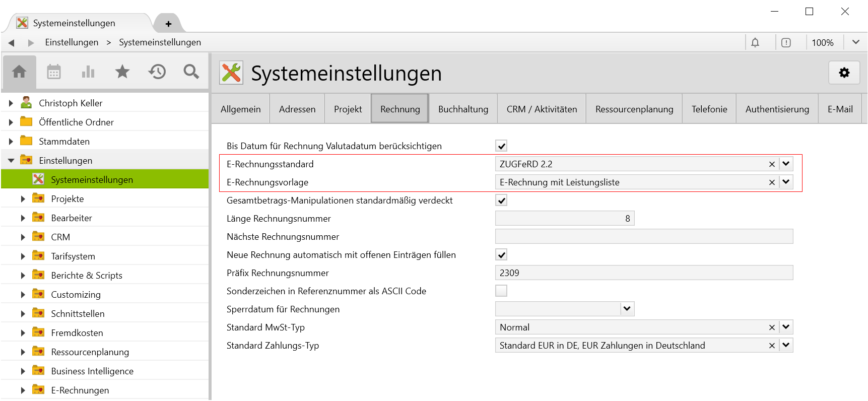Open the Sperrdatum für Rechnungen dropdown
This screenshot has width=868, height=401.
[x=627, y=309]
